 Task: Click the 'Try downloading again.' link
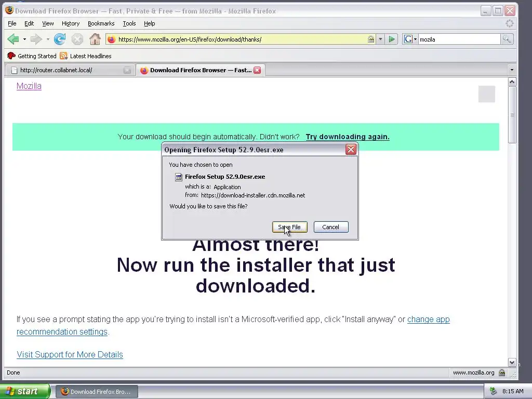[348, 137]
